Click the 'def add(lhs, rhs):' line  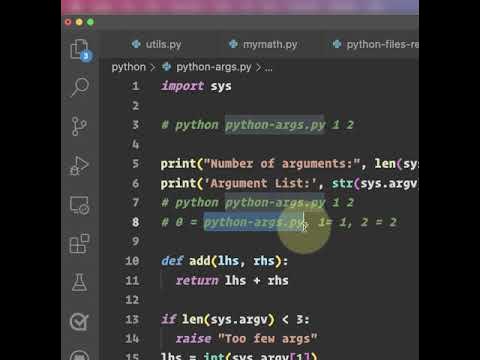[x=224, y=261]
